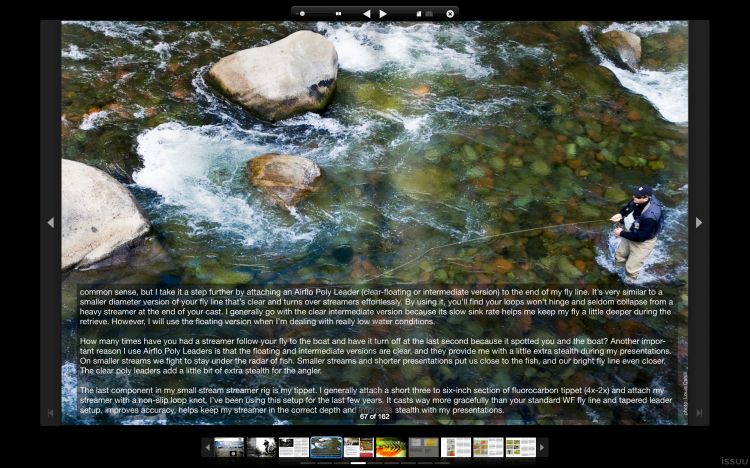Switch to single page view
The width and height of the screenshot is (750, 468).
pyautogui.click(x=418, y=14)
